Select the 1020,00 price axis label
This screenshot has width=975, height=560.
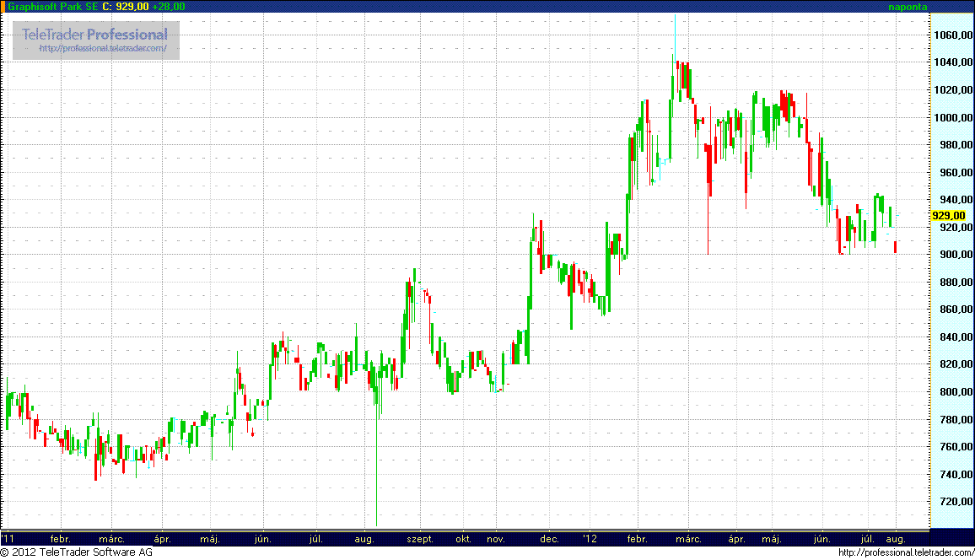tap(953, 90)
